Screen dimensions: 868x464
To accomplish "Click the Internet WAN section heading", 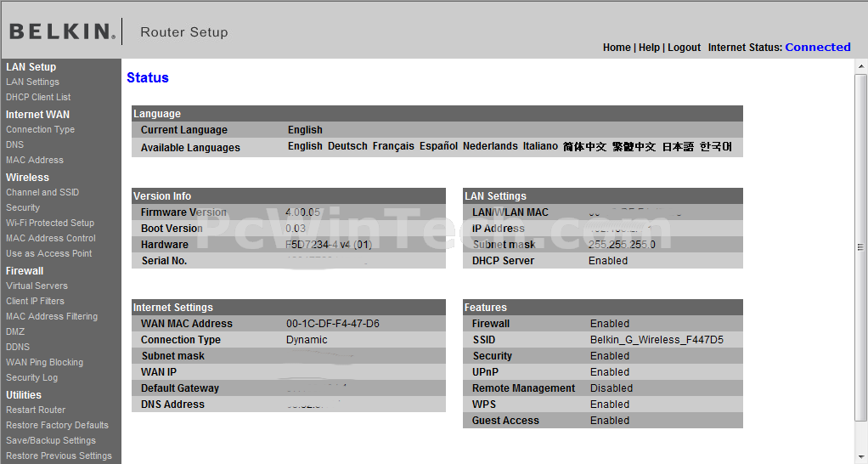I will (37, 115).
